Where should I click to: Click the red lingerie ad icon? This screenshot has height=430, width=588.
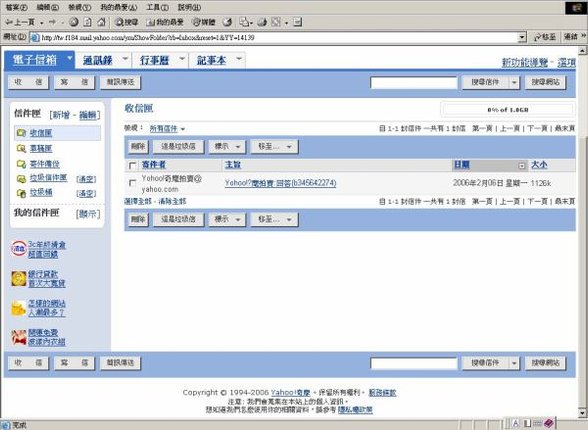(19, 337)
